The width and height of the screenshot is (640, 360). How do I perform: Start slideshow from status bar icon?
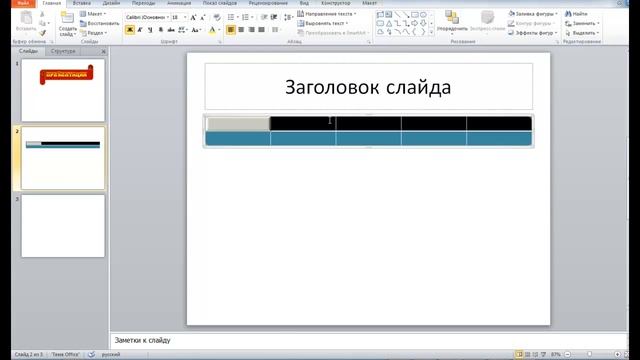click(x=543, y=354)
